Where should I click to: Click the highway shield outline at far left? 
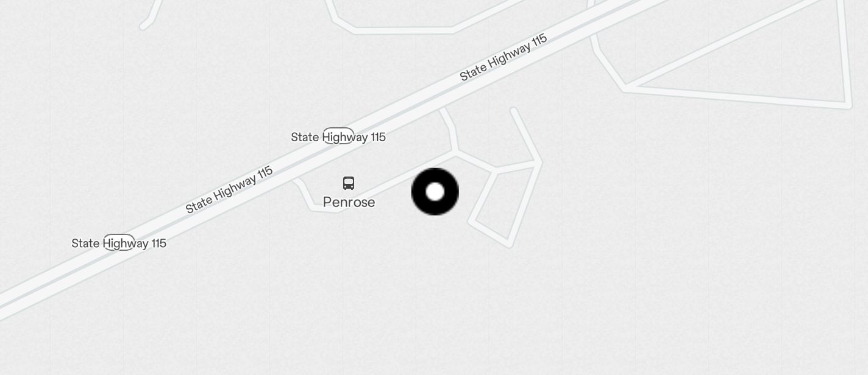119,242
